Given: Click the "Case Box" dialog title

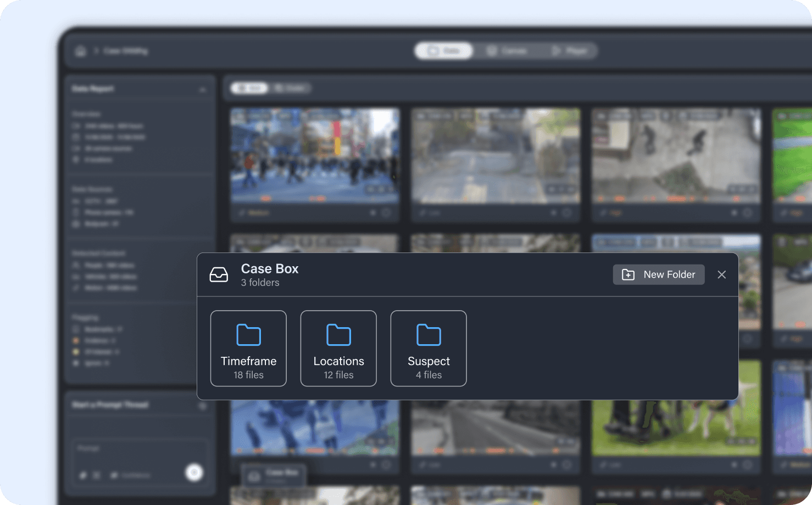Looking at the screenshot, I should click(270, 268).
